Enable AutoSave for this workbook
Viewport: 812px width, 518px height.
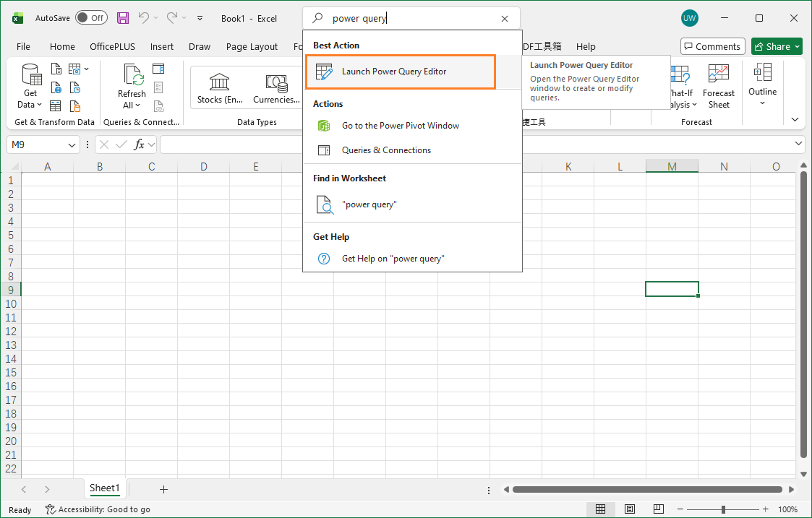pos(91,17)
